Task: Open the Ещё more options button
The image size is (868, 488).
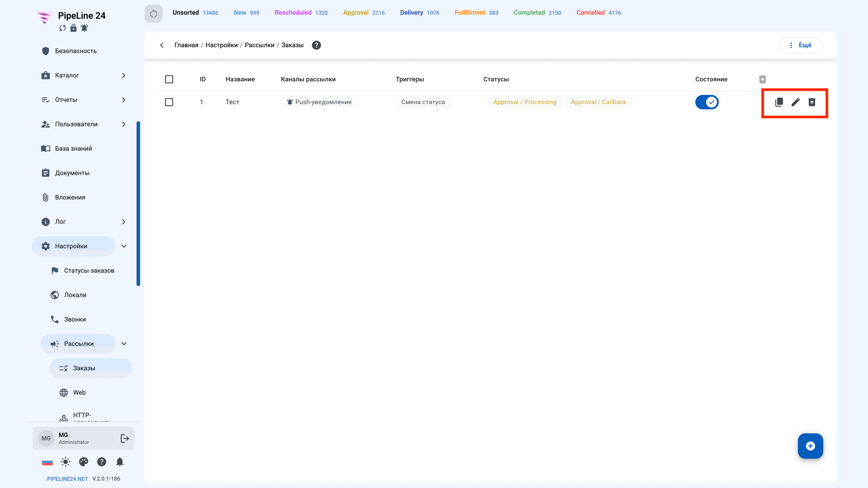Action: point(801,45)
